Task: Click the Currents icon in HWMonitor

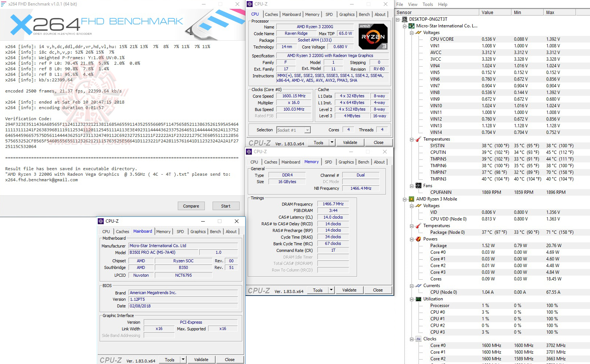Action: (x=419, y=286)
